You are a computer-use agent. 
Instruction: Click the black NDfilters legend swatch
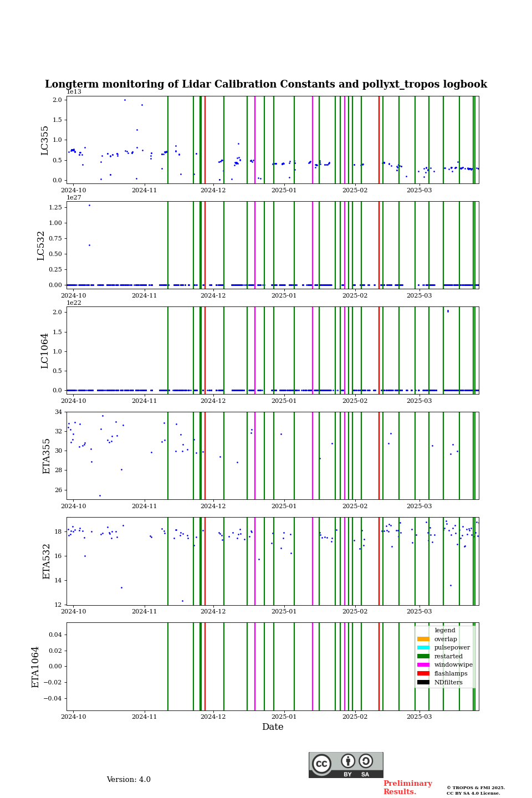pos(423,682)
